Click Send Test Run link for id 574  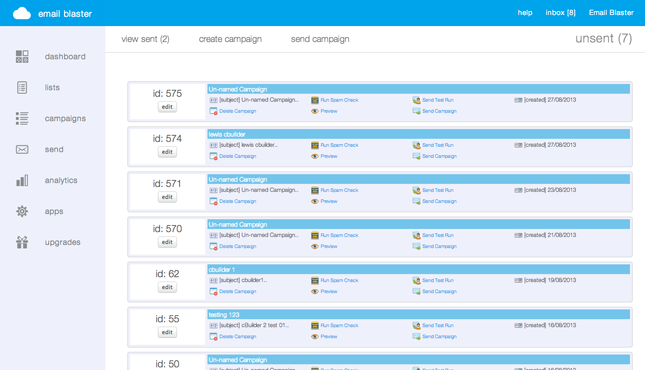pyautogui.click(x=438, y=145)
